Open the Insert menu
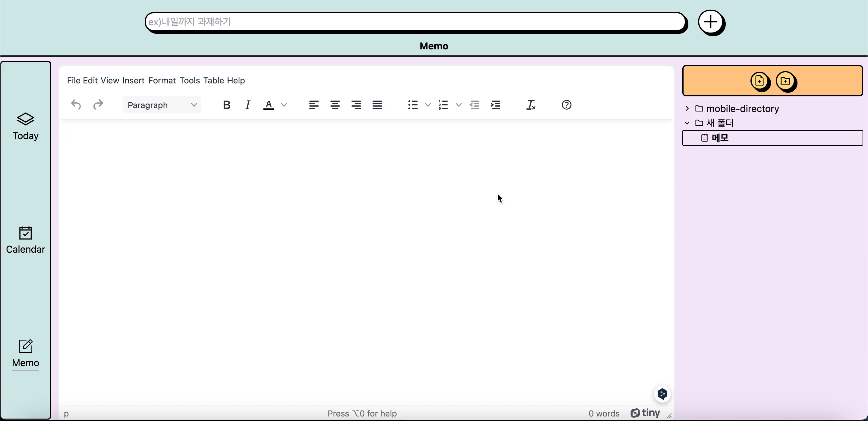The width and height of the screenshot is (868, 421). pos(134,80)
